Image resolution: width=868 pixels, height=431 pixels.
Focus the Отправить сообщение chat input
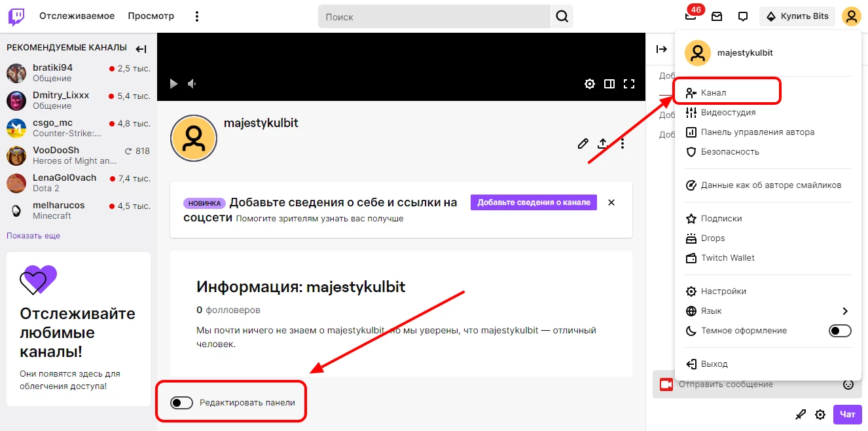(756, 384)
